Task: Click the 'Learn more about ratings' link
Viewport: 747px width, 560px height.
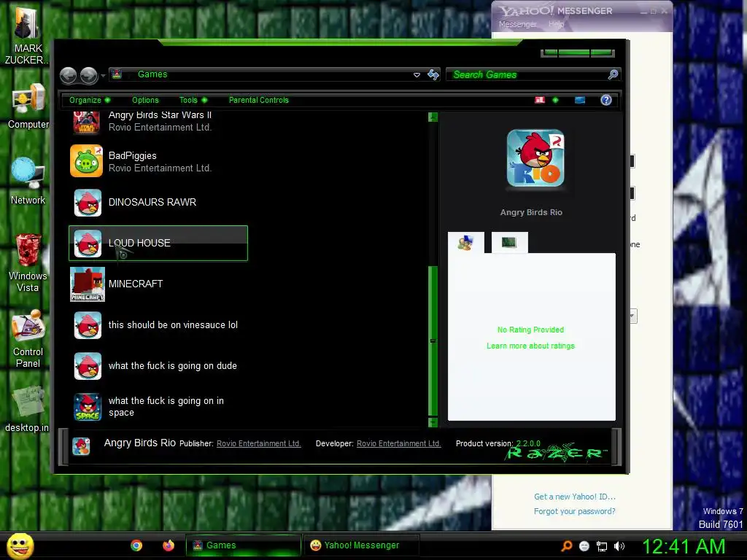Action: tap(531, 346)
